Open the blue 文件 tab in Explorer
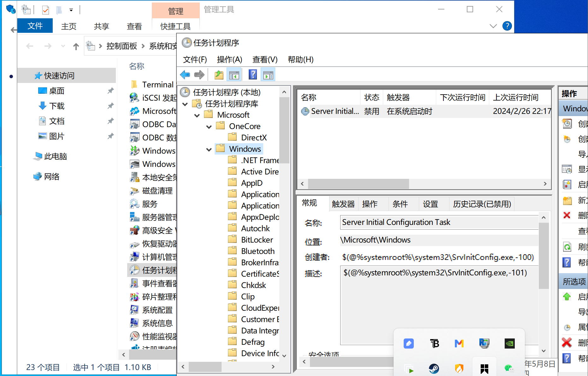The image size is (588, 376). (x=35, y=26)
